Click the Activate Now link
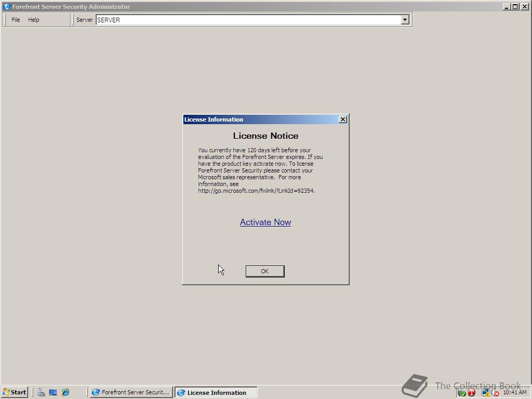The width and height of the screenshot is (532, 399). click(265, 222)
